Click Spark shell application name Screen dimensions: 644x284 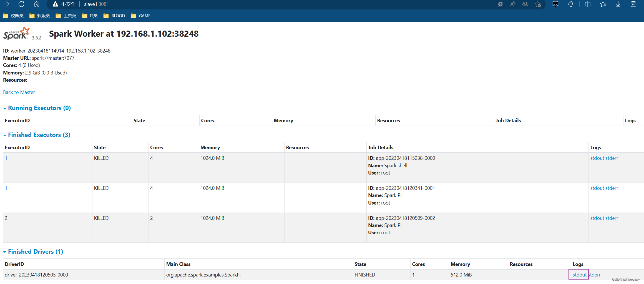pos(396,166)
